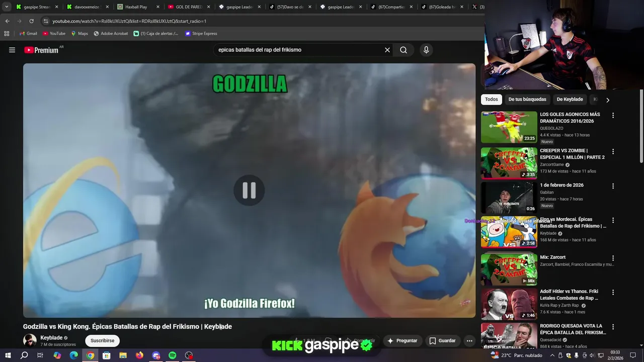Open Spotify from the taskbar
This screenshot has width=644, height=362.
(172, 355)
